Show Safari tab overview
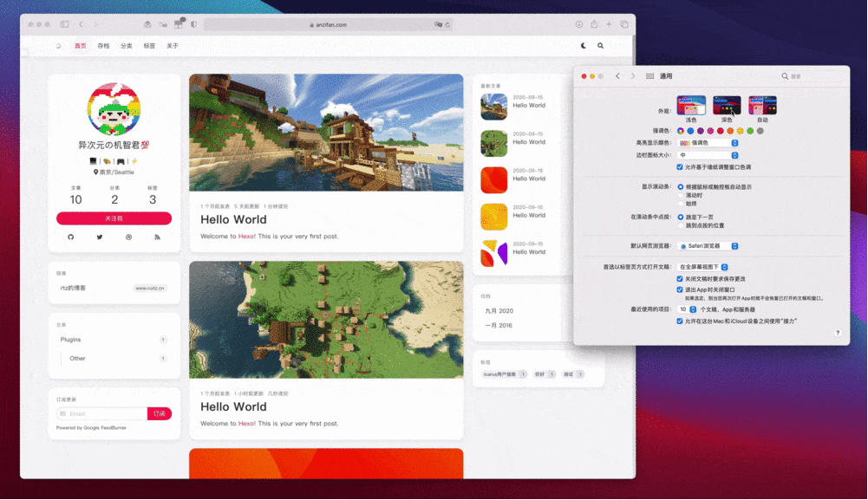Image resolution: width=868 pixels, height=500 pixels. click(x=624, y=24)
